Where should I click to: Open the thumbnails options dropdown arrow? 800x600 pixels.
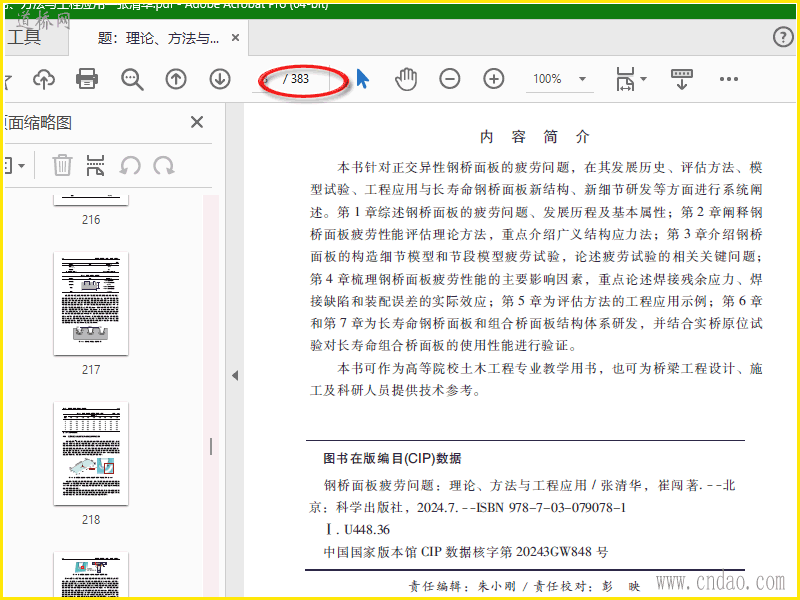(21, 166)
